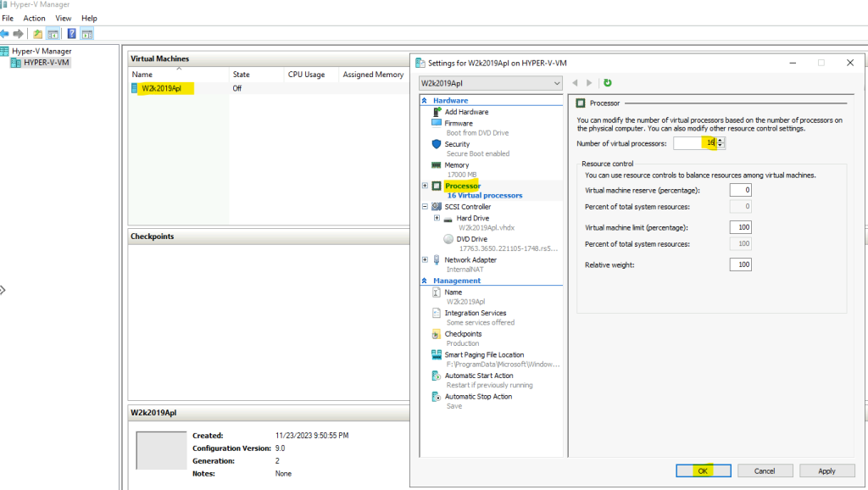Viewport: 868px width, 490px height.
Task: Toggle the Show/Hide Console Tree toolbar icon
Action: click(53, 34)
